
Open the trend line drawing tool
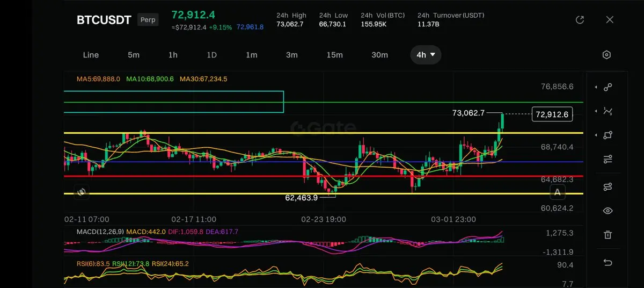pos(608,87)
